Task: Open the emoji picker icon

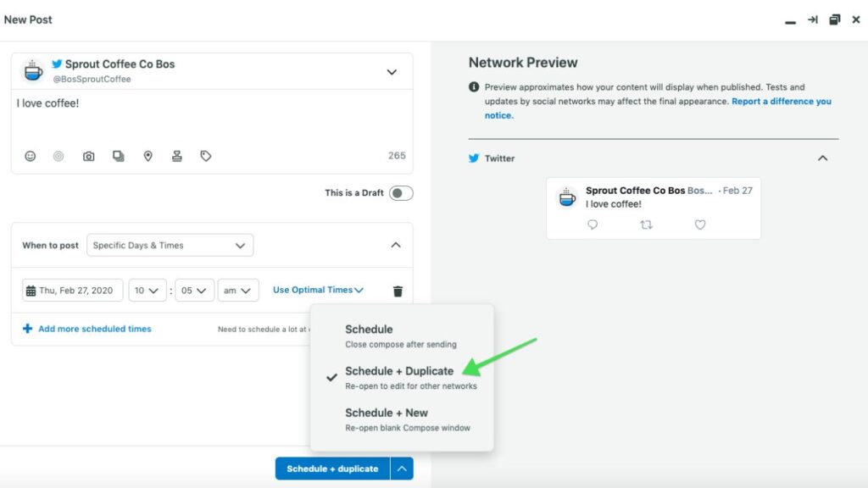Action: pos(31,157)
